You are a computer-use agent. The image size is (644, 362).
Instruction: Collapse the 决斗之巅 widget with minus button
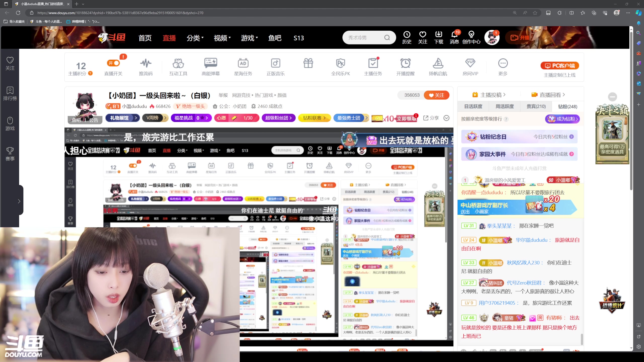click(x=612, y=97)
